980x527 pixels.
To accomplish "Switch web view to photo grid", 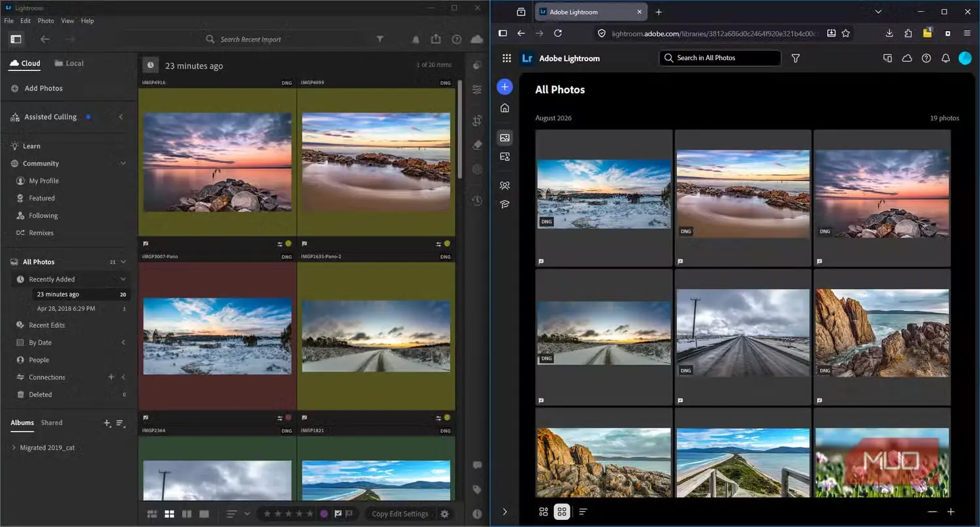I will click(x=543, y=512).
